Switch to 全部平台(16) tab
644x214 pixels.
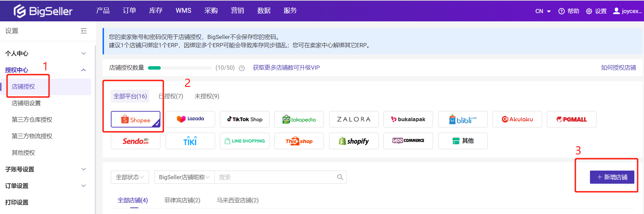(x=130, y=96)
